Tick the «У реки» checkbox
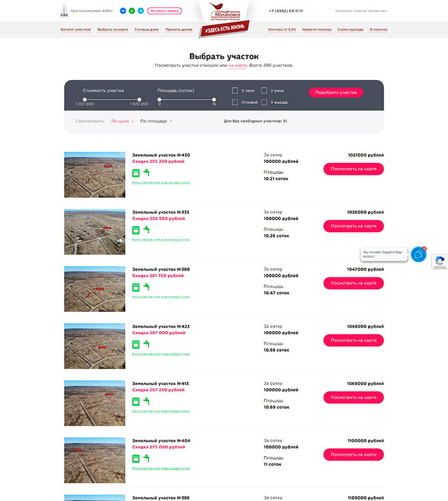 point(264,91)
